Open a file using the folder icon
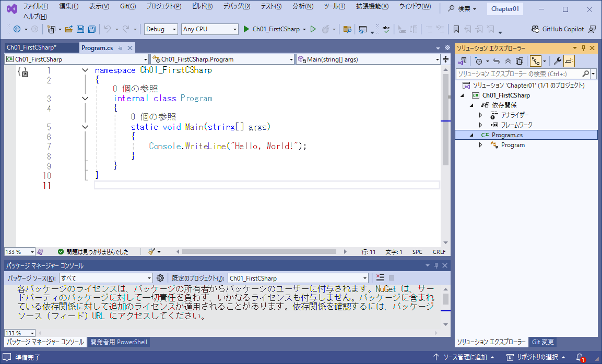The image size is (602, 364). click(69, 29)
